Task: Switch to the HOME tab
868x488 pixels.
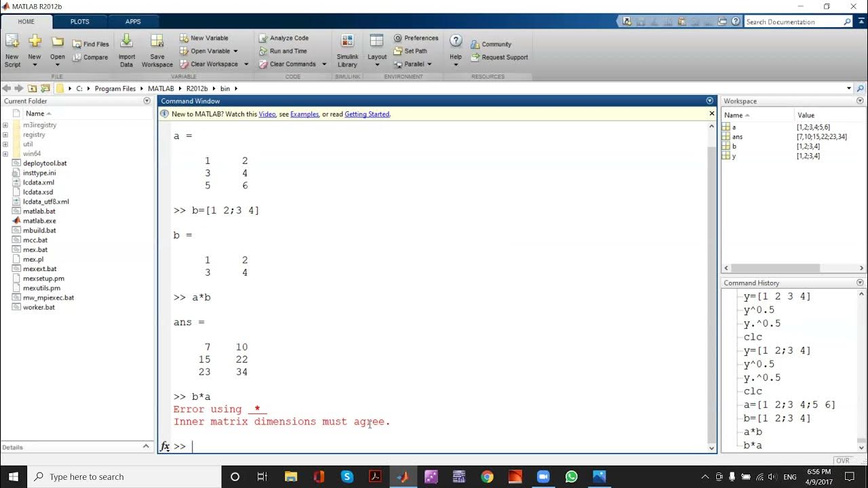Action: click(26, 22)
